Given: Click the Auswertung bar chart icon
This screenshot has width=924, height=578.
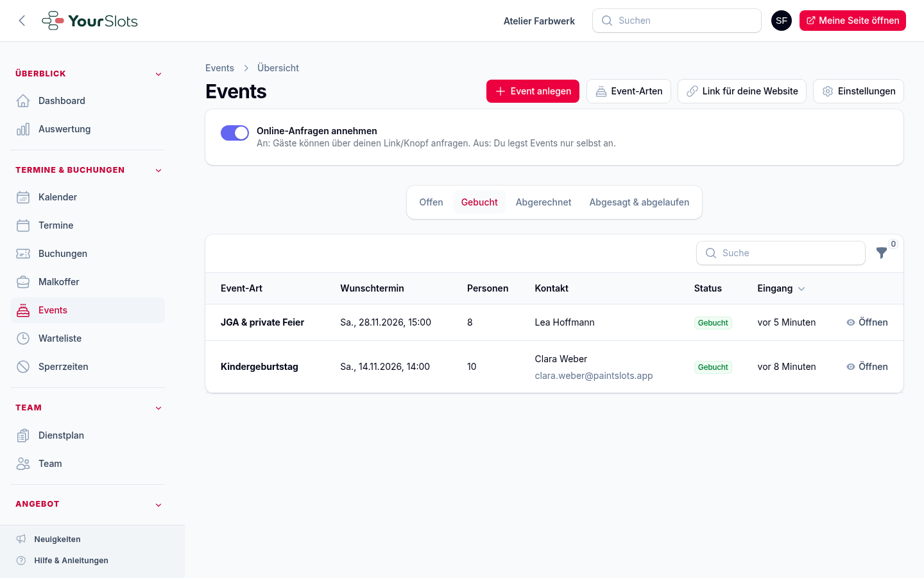Looking at the screenshot, I should 23,129.
